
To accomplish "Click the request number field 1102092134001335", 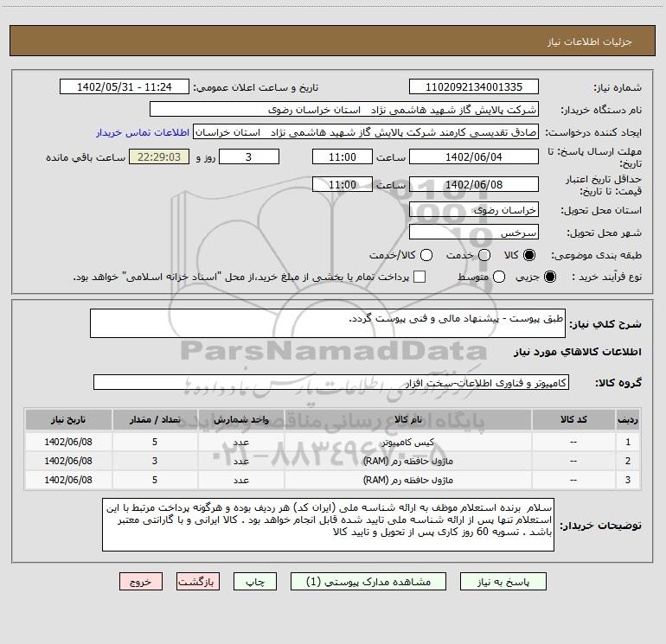I will click(x=474, y=86).
